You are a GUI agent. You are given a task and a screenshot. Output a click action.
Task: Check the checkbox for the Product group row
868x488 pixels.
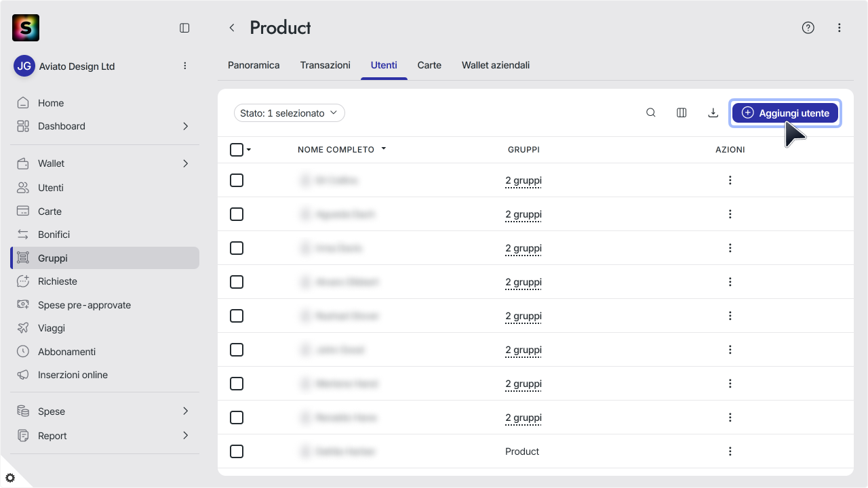(237, 451)
